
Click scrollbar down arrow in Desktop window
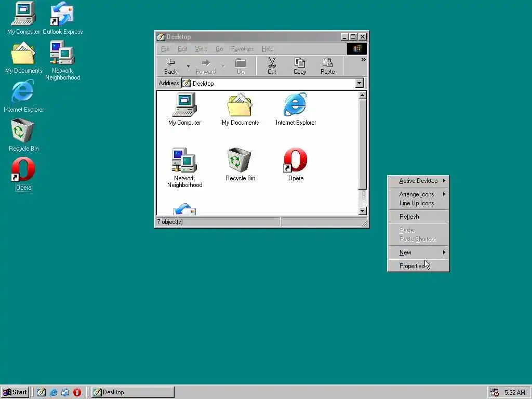point(362,211)
